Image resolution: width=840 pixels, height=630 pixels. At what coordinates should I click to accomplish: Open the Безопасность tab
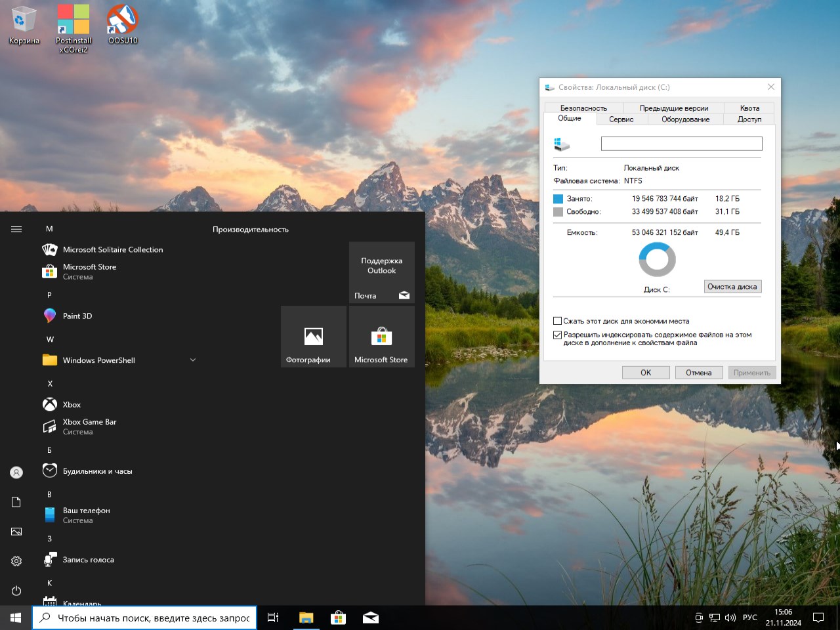coord(583,108)
